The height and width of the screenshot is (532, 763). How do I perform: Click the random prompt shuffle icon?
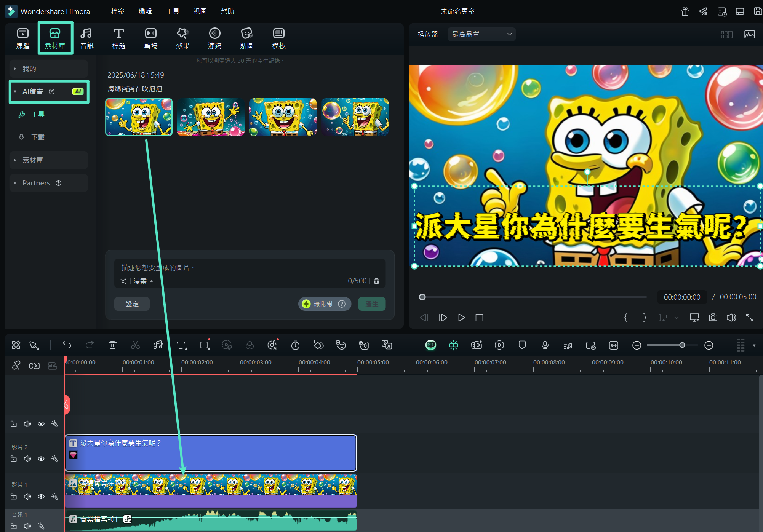tap(123, 281)
